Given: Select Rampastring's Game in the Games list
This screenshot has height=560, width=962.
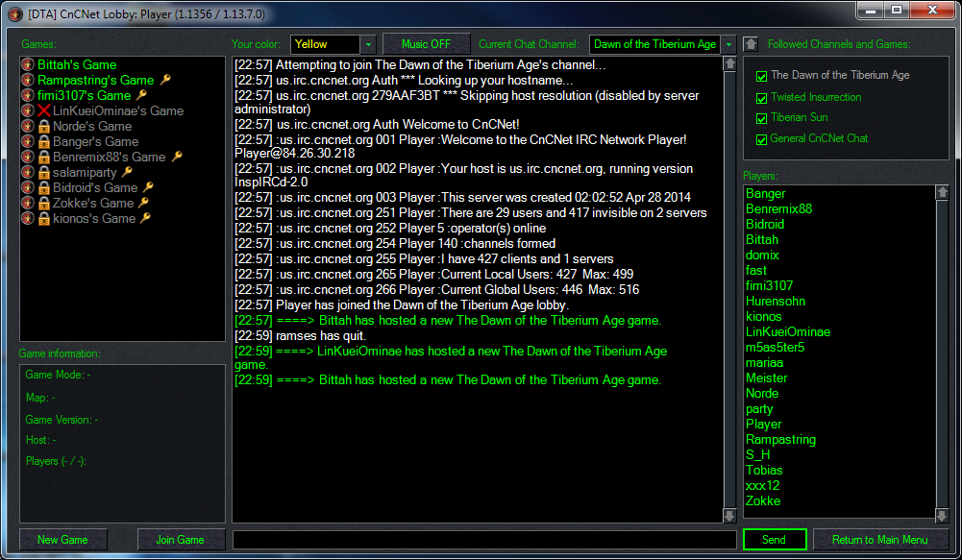Looking at the screenshot, I should (96, 80).
